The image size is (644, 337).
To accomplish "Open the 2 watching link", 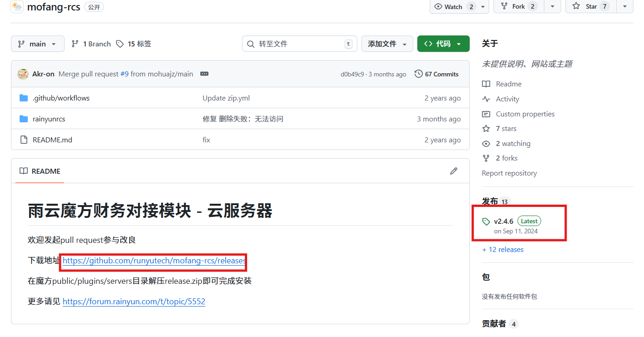I will click(x=506, y=143).
